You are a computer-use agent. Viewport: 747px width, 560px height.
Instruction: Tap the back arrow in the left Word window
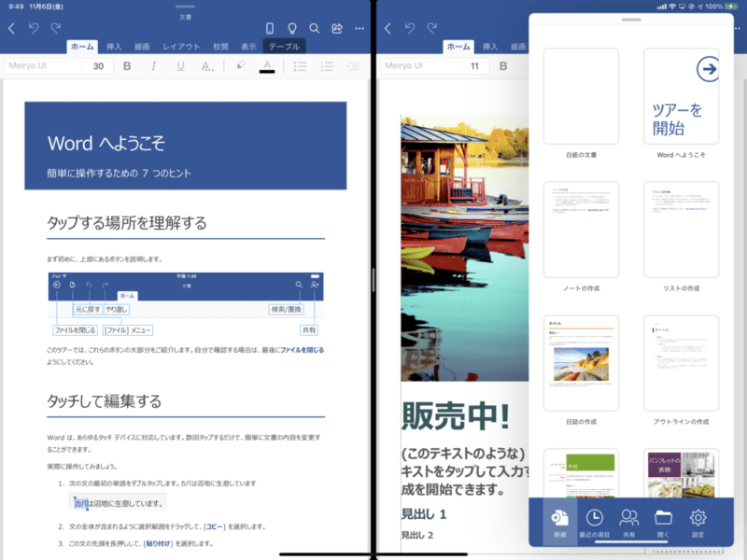pyautogui.click(x=12, y=29)
